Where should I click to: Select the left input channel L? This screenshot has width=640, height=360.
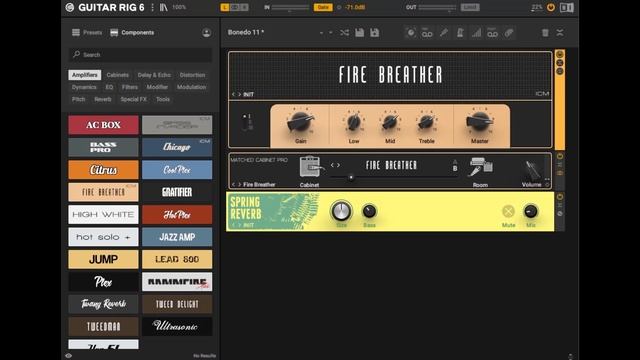(224, 7)
